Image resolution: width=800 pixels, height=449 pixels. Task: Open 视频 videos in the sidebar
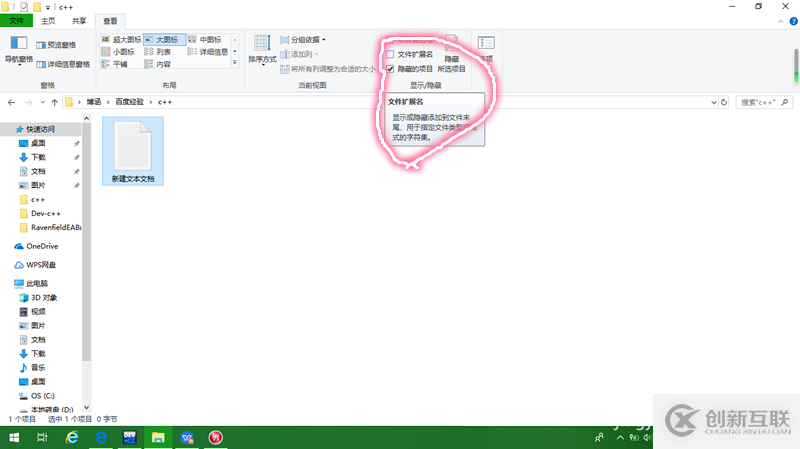tap(38, 311)
